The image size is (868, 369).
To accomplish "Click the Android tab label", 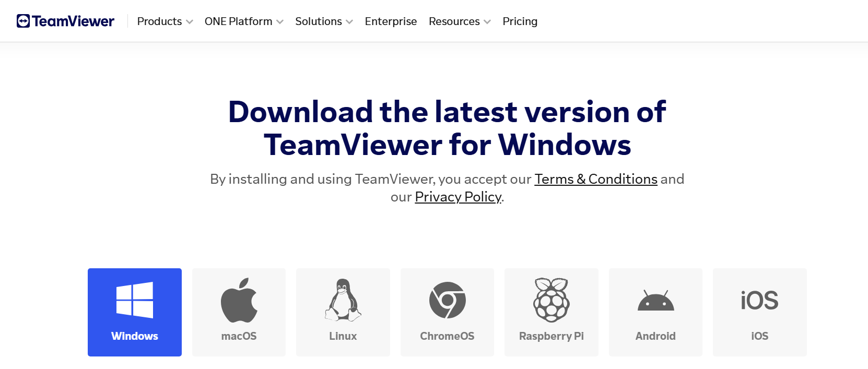I will click(656, 336).
